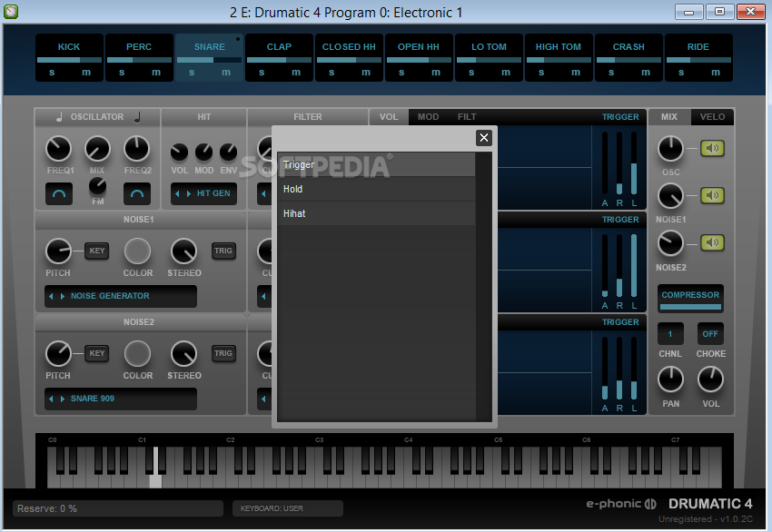Adjust the HIT VOL knob
The height and width of the screenshot is (532, 772).
pos(179,153)
